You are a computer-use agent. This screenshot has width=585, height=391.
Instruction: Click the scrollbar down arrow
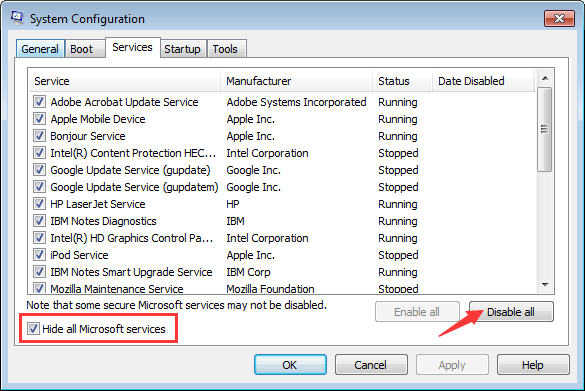(x=545, y=285)
